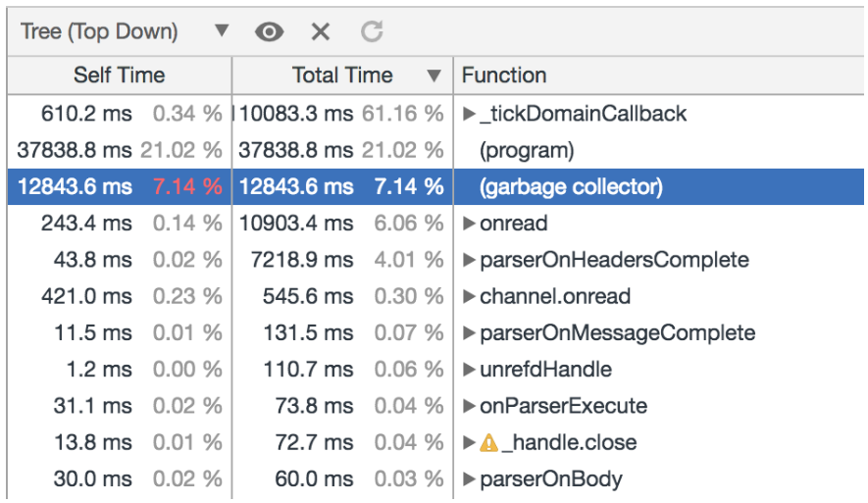Click the warning icon beside _handle.close
This screenshot has height=503, width=868.
click(x=488, y=442)
